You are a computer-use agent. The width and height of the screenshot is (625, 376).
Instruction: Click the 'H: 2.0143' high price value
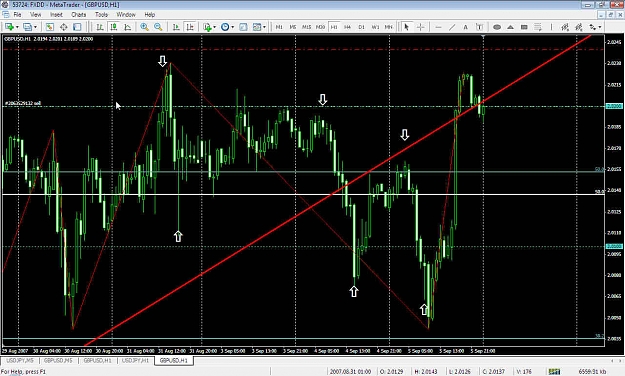coord(426,372)
